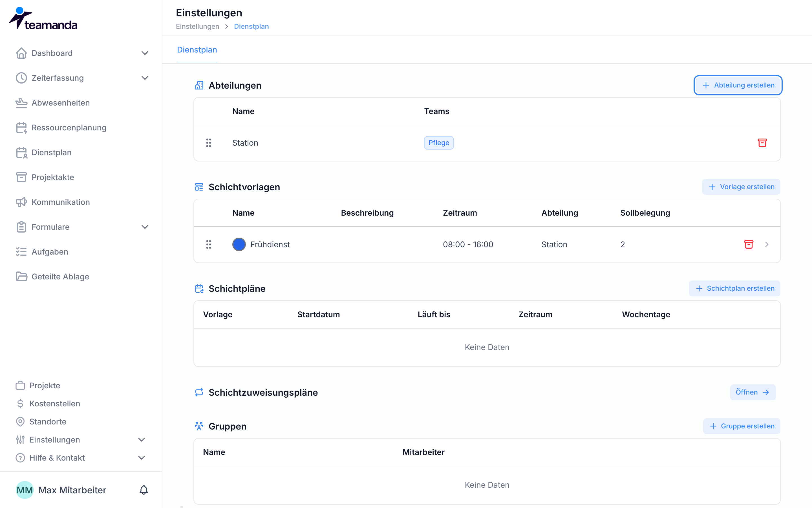Image resolution: width=812 pixels, height=508 pixels.
Task: Click the Kostenstellen dollar icon
Action: (20, 404)
